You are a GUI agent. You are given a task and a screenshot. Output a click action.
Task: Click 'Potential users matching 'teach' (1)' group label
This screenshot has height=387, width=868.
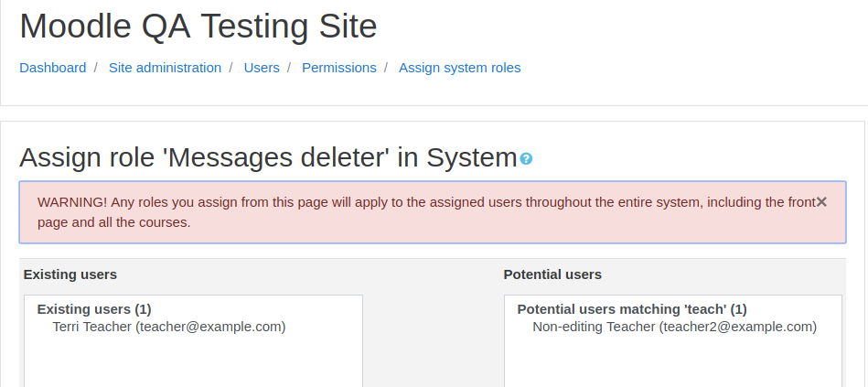click(632, 309)
